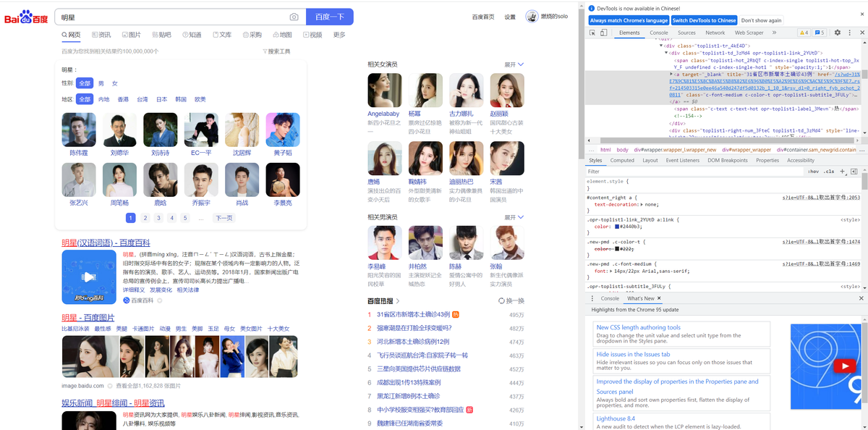Open the 图片 images search tab
This screenshot has height=430, width=868.
pos(132,35)
